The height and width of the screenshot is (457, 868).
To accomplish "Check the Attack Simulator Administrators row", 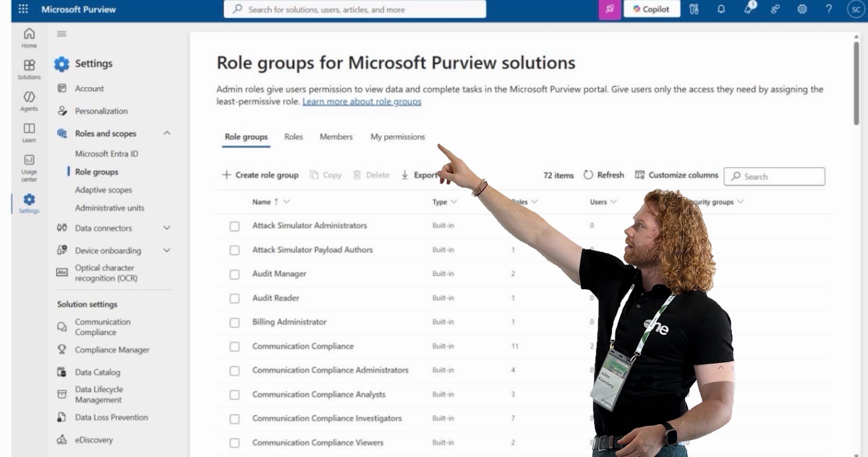I will [x=234, y=226].
